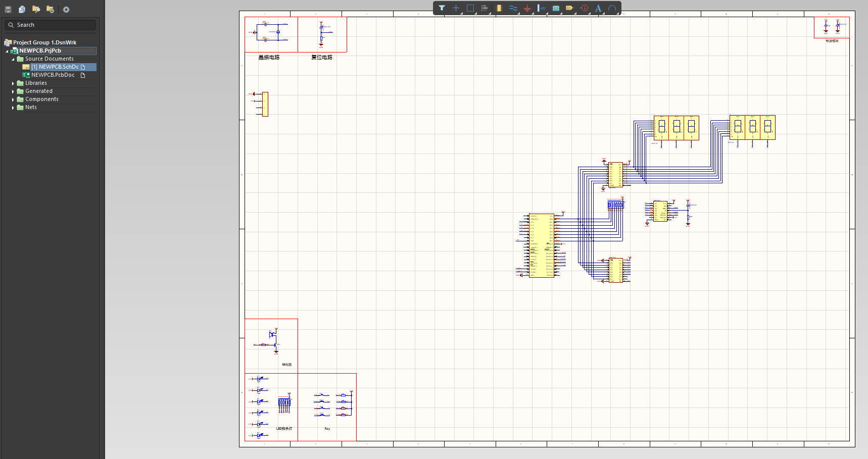Select the arc drawing tool
This screenshot has width=868, height=459.
point(612,8)
